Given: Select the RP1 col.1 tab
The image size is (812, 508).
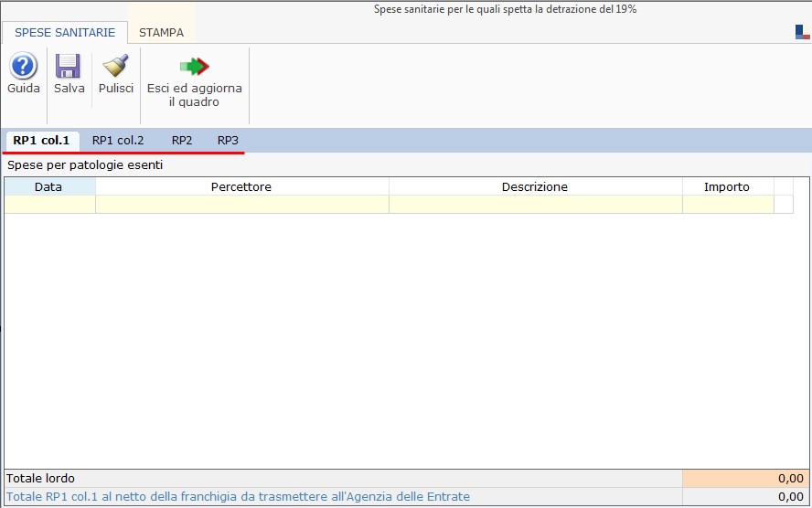Looking at the screenshot, I should point(41,141).
